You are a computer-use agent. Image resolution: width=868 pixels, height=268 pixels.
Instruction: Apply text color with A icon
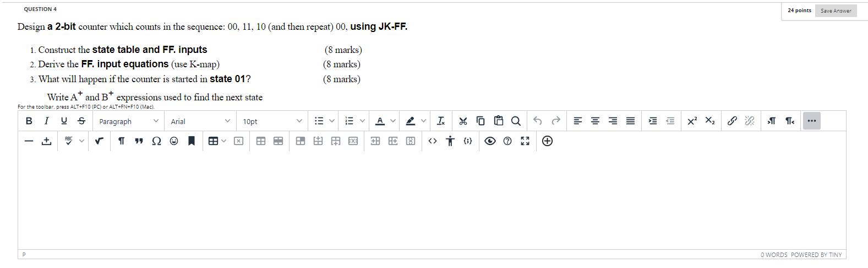[x=380, y=121]
